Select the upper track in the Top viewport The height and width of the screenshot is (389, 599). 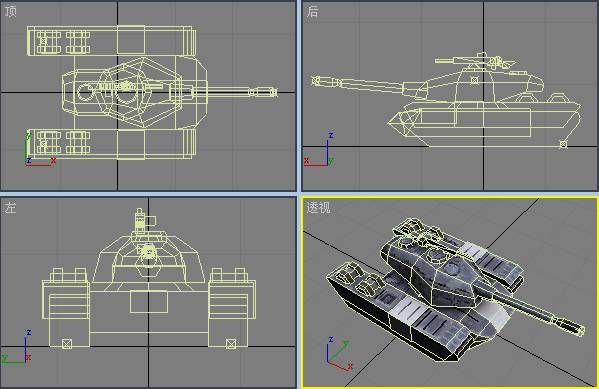(x=112, y=41)
